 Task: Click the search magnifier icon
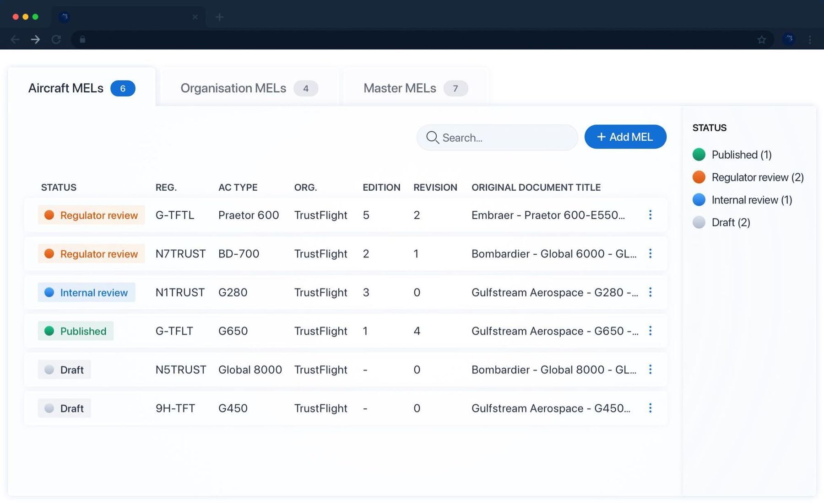point(432,137)
